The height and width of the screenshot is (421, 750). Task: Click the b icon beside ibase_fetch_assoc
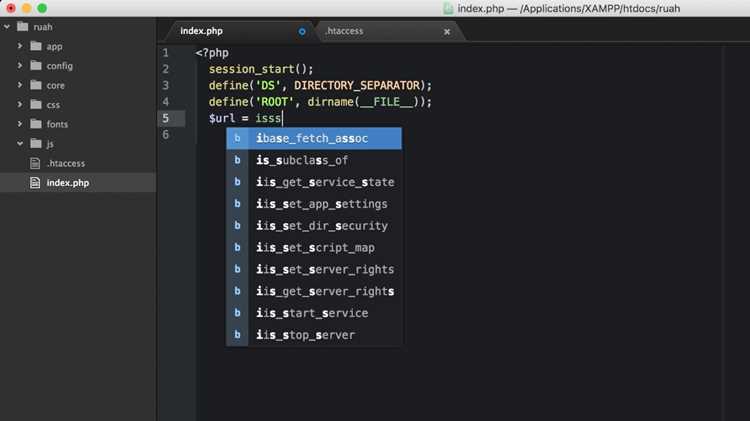tap(237, 138)
